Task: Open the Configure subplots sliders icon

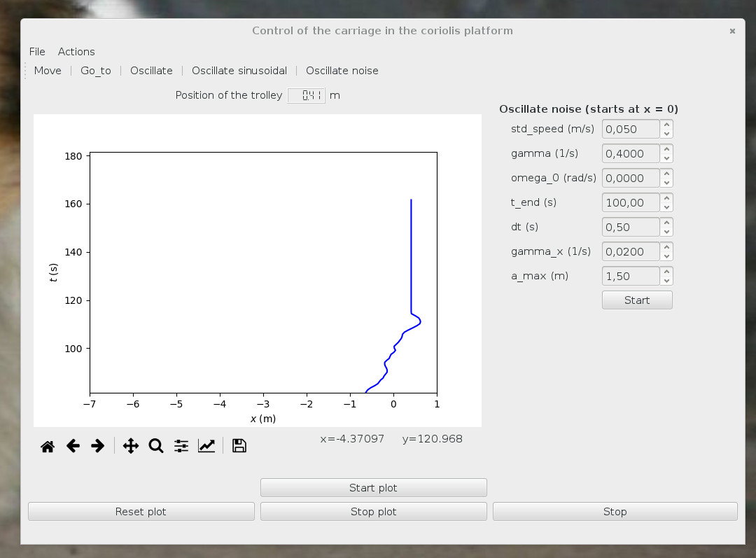Action: coord(181,446)
